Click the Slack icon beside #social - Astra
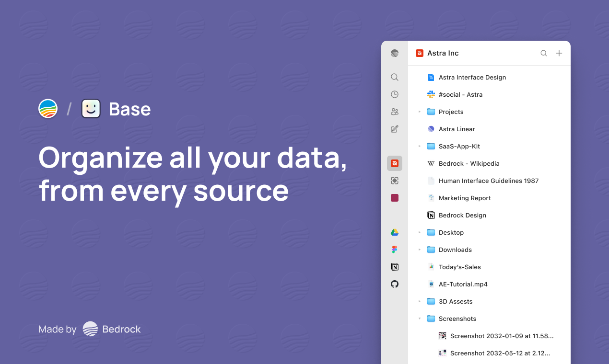The height and width of the screenshot is (364, 609). click(431, 94)
